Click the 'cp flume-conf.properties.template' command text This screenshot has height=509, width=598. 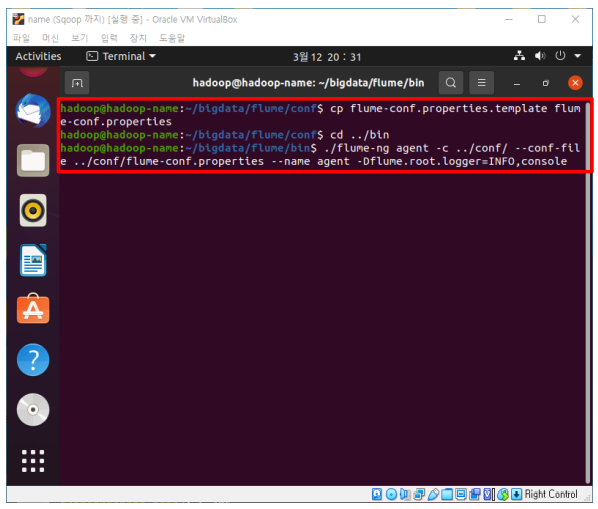click(x=439, y=108)
